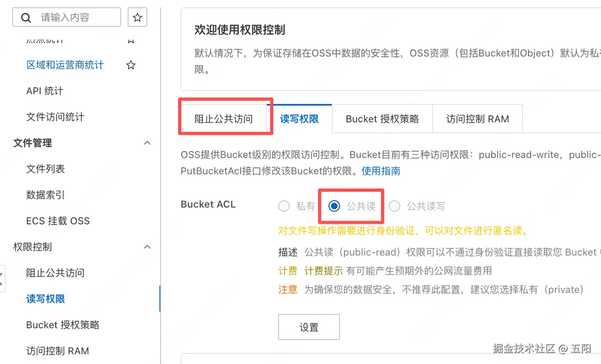Collapse the 文件管理 section chevron

coord(147,143)
